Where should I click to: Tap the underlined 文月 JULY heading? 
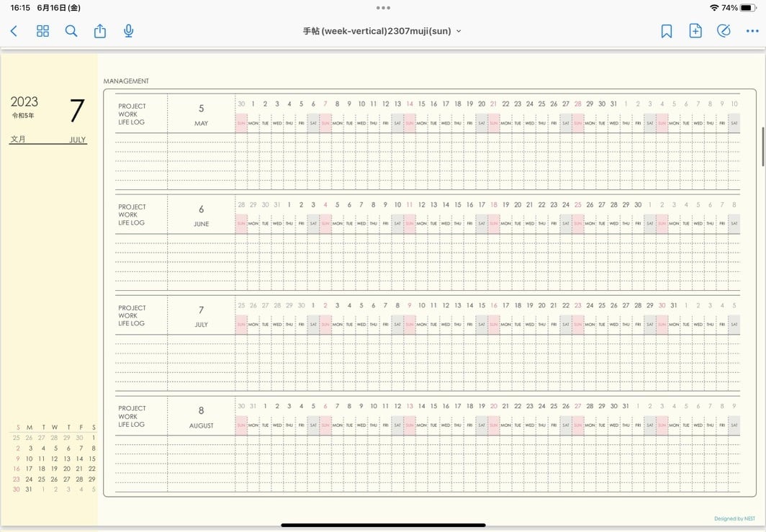pos(48,140)
